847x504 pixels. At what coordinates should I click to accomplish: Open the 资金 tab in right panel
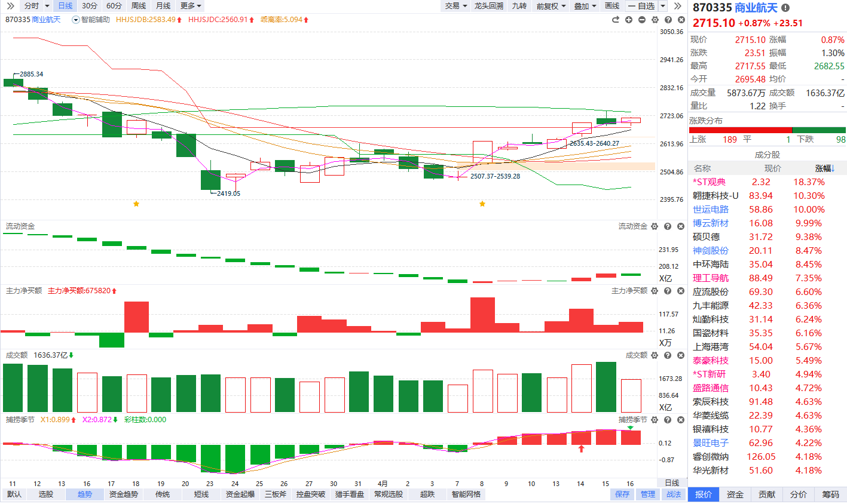735,494
